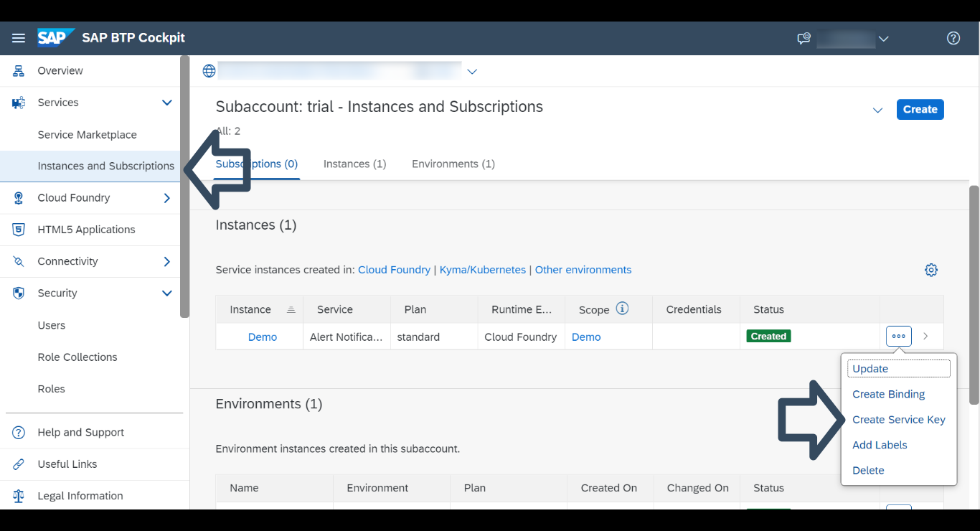The image size is (980, 531).
Task: Click the Help and Support icon
Action: click(19, 433)
